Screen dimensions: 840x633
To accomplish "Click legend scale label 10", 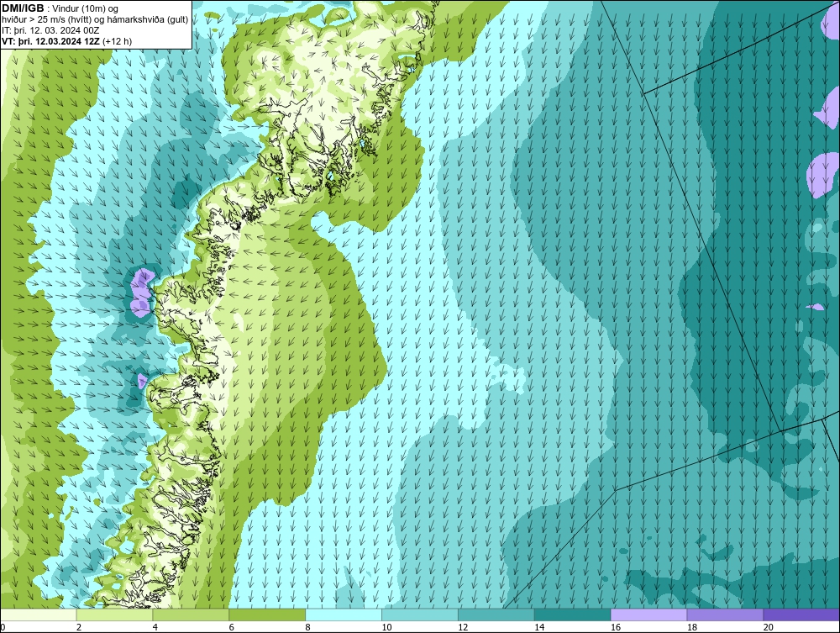I will pos(386,627).
